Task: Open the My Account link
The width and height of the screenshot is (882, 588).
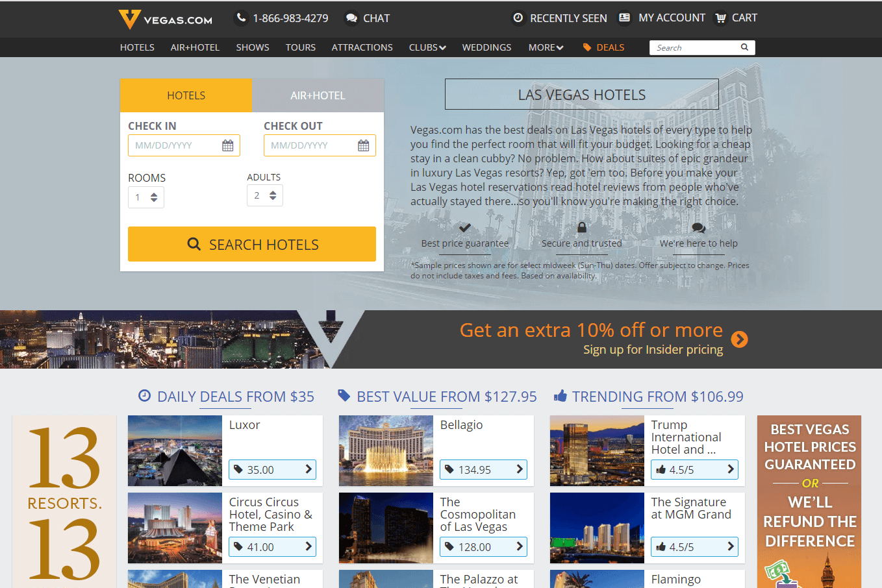Action: [x=672, y=18]
